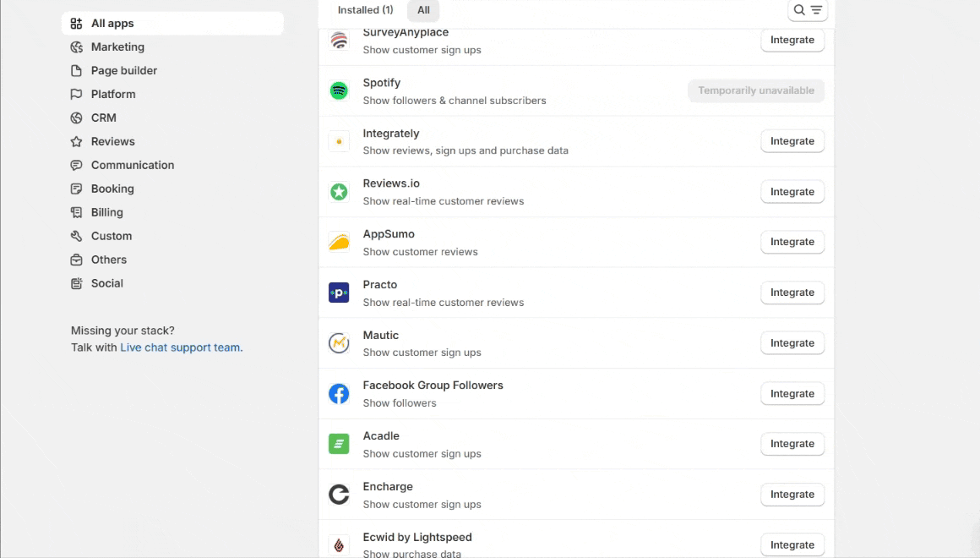Click Integrate button for Integrately
This screenshot has height=558, width=980.
pyautogui.click(x=792, y=141)
